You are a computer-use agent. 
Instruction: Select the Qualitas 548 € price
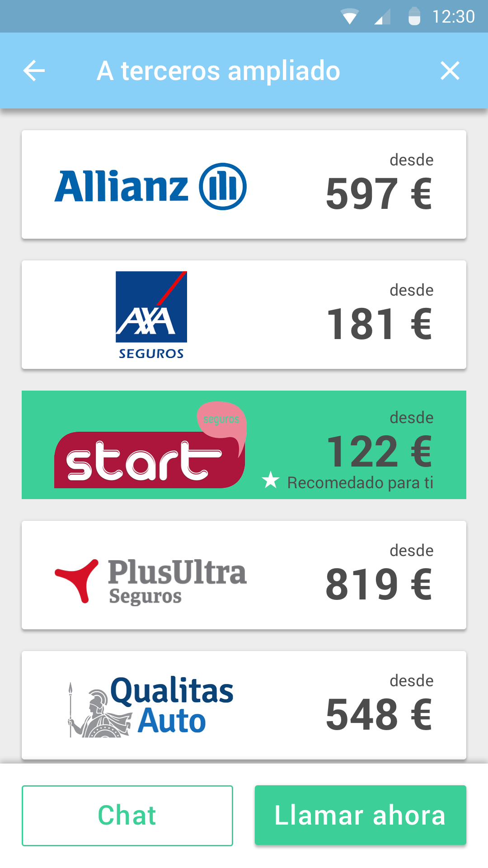[x=379, y=715]
